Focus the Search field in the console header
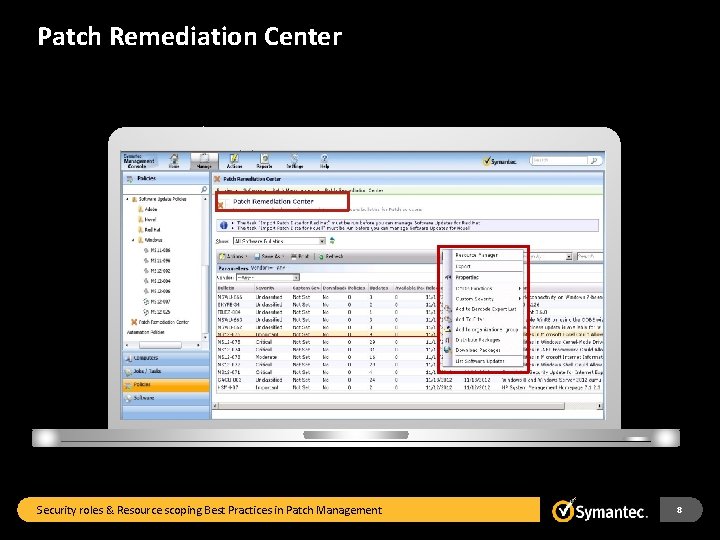Image resolution: width=720 pixels, height=540 pixels. 559,160
